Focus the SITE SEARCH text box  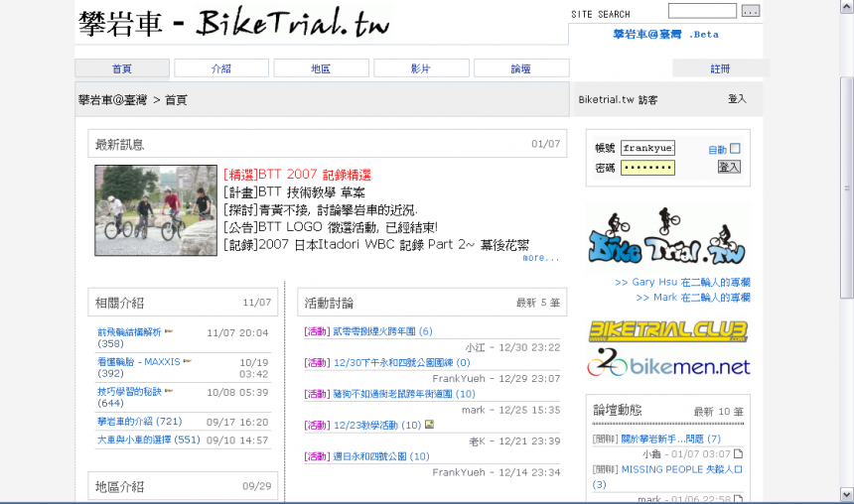tap(702, 10)
